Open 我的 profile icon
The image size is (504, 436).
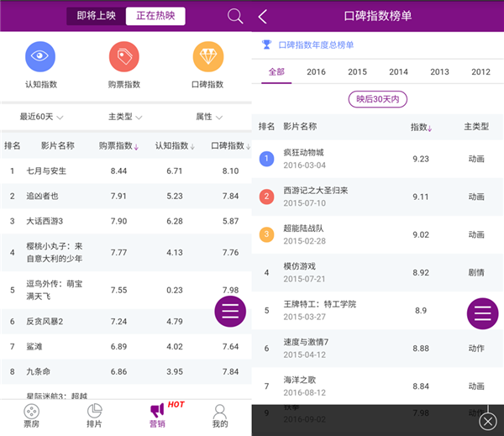[220, 416]
